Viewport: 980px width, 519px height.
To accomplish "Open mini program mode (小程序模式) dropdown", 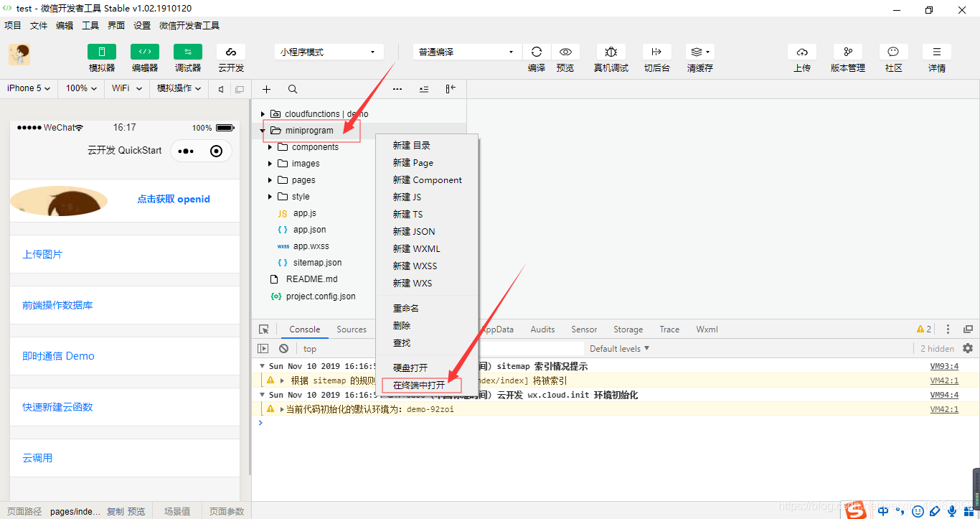I will point(328,52).
